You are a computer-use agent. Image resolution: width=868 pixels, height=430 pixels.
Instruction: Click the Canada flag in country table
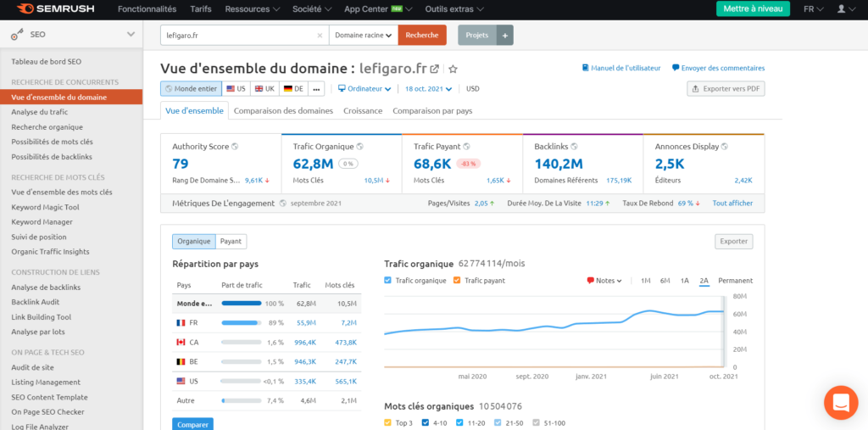(181, 343)
